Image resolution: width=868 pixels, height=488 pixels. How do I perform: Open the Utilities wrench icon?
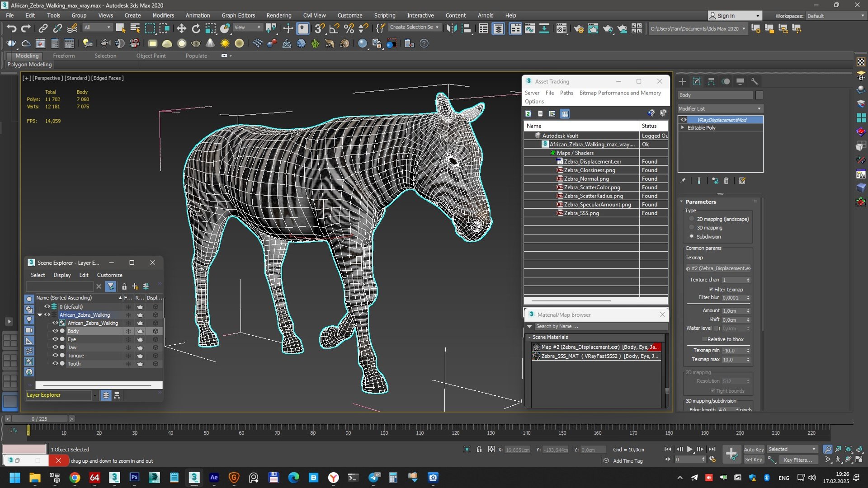(x=755, y=81)
